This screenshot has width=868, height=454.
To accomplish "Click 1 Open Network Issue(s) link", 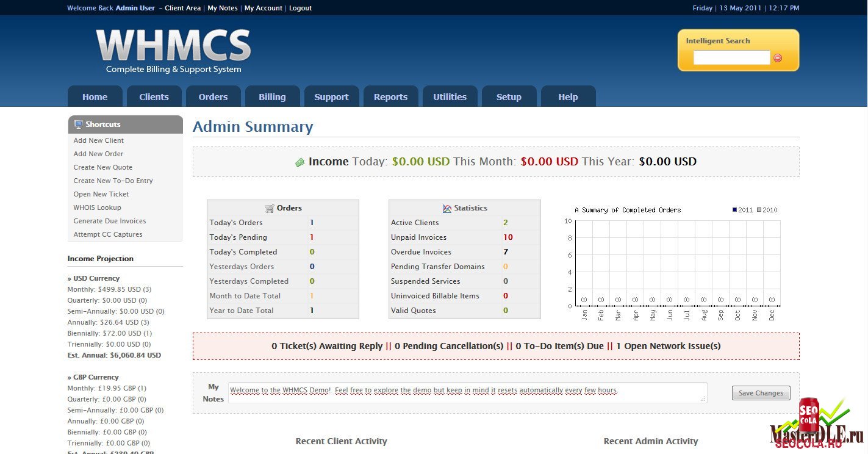I will click(x=668, y=346).
